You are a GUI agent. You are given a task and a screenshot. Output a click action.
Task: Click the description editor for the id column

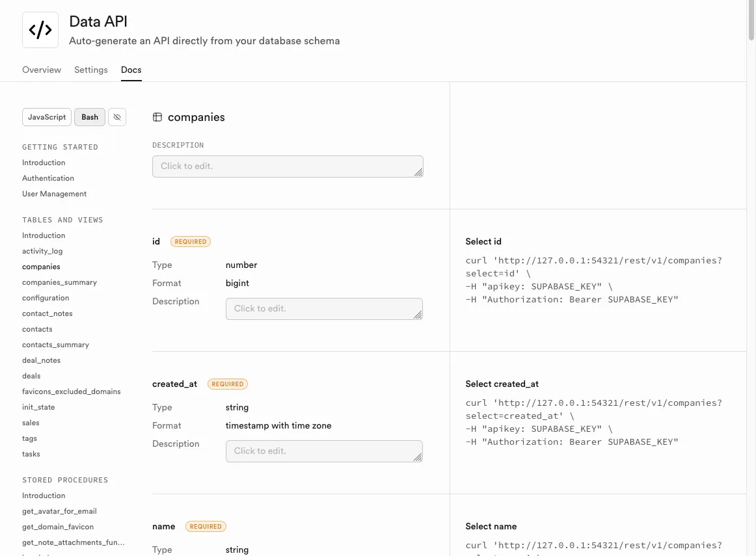[x=324, y=308]
